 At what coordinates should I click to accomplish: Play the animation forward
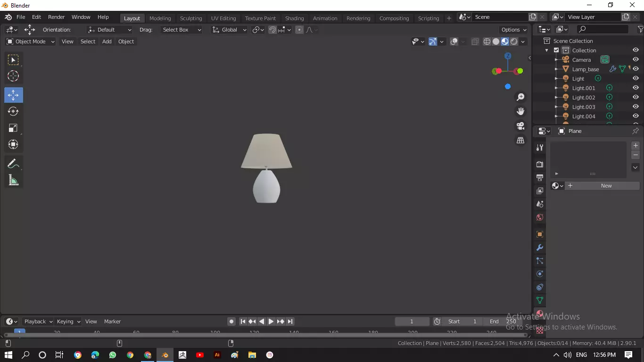point(271,321)
